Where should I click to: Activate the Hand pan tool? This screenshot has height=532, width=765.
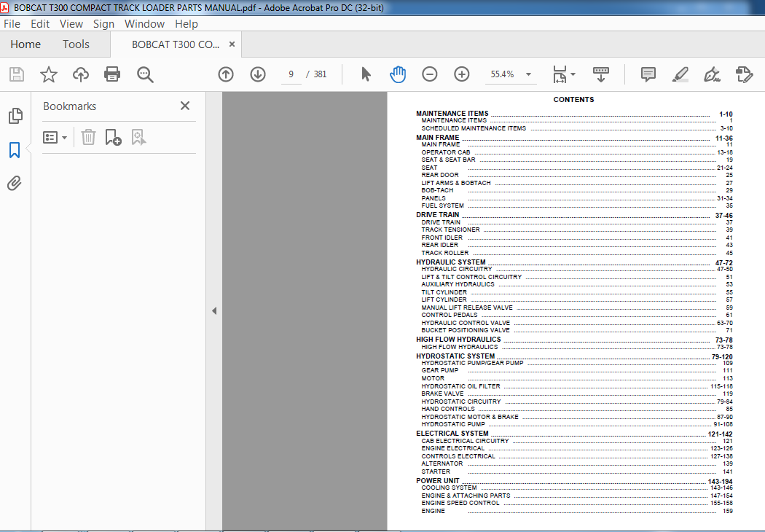pos(398,74)
